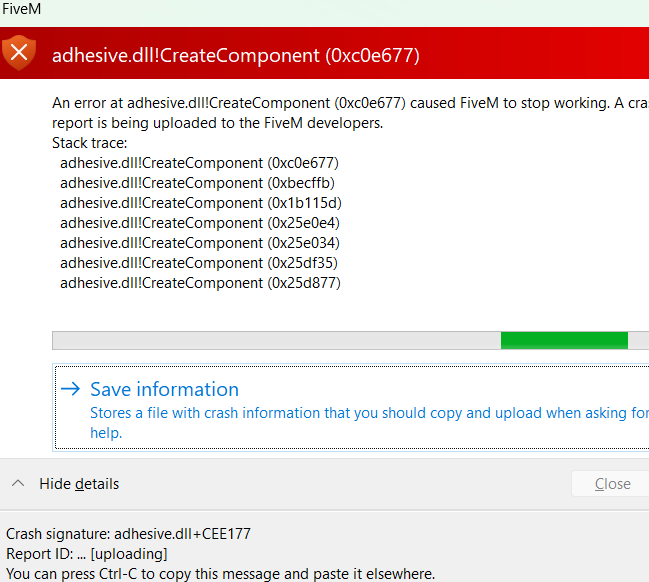Screen dimensions: 649x582
Task: Click the red error header text
Action: coord(236,55)
